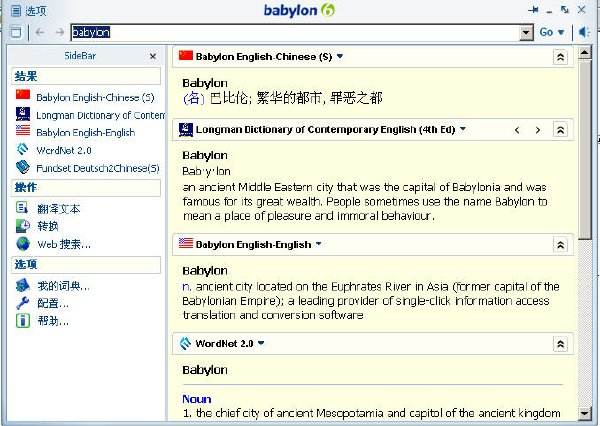Open 翻译文本 text translation
600x426 pixels.
point(59,209)
